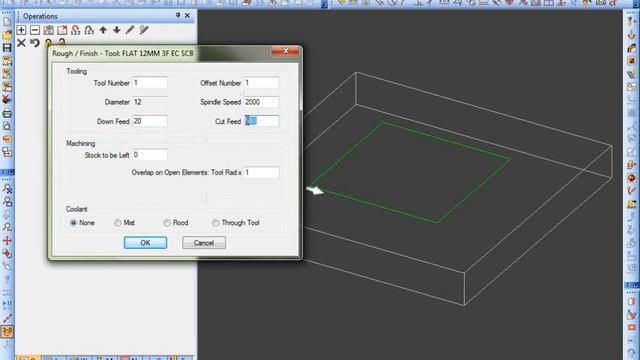
Task: Click the red diagonal line icon
Action: coord(7,318)
